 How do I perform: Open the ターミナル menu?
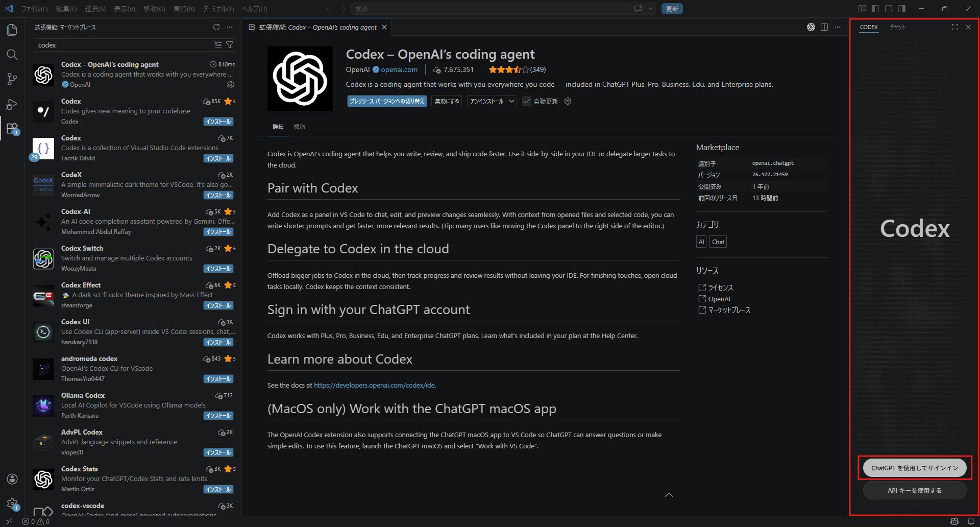click(218, 9)
